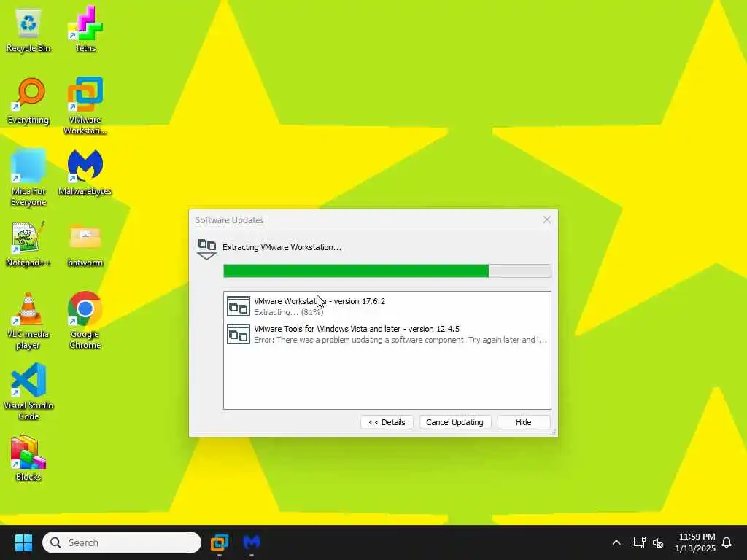Select the Notepad++ desktop shortcut
747x560 pixels.
tap(28, 244)
